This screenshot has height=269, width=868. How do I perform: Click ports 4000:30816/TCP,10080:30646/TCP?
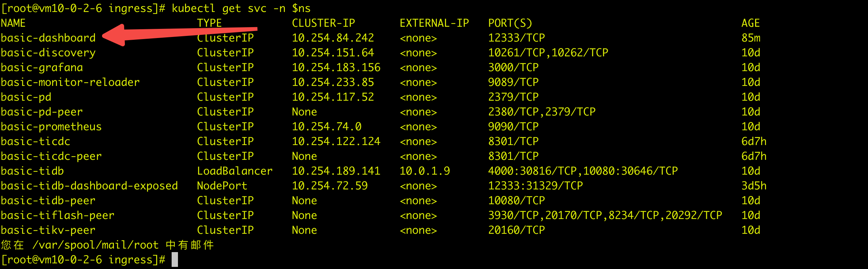(x=583, y=171)
